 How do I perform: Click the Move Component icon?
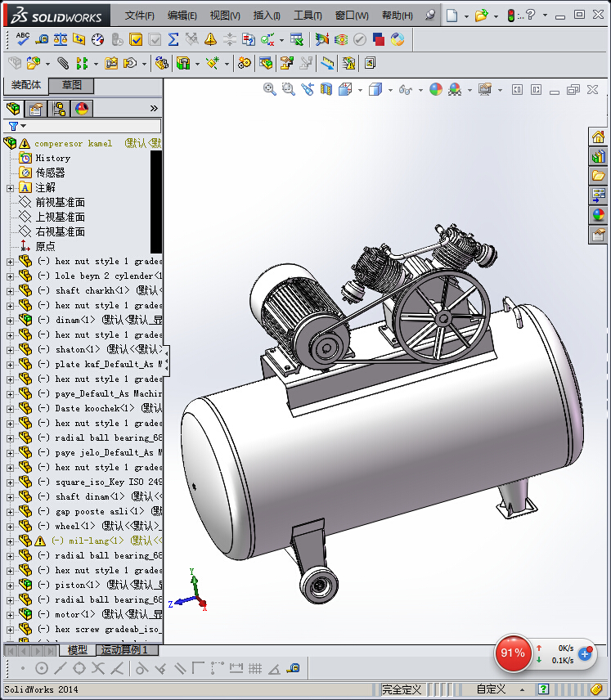point(130,64)
